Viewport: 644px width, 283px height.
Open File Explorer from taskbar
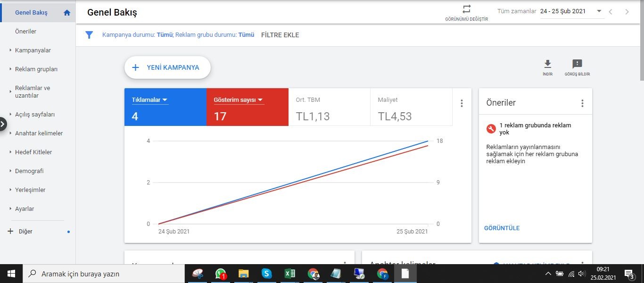click(243, 274)
